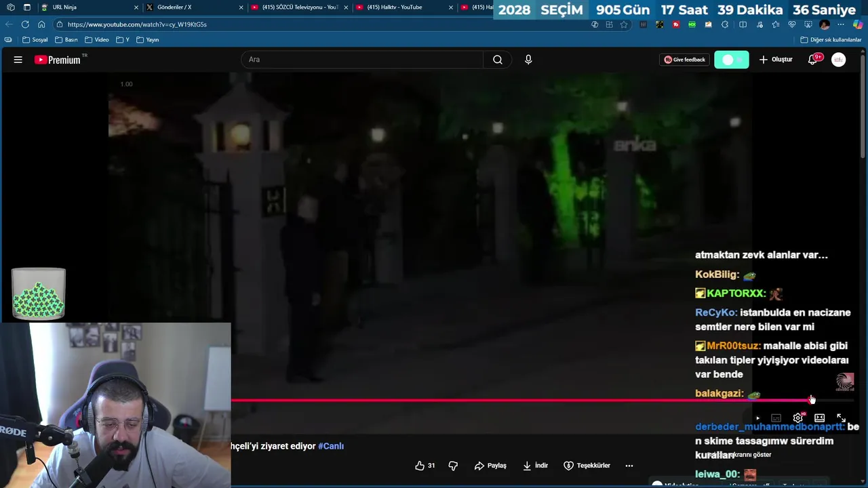Focus the YouTube Ara search field

(x=362, y=60)
